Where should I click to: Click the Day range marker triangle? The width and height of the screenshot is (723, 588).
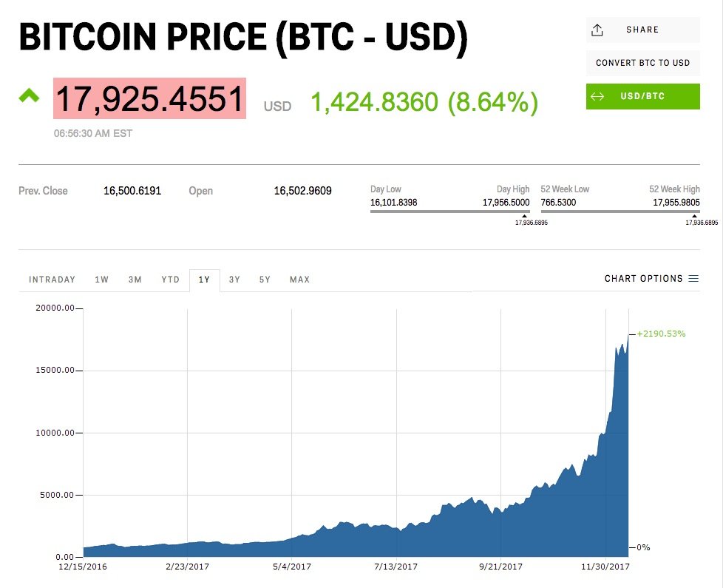[524, 216]
